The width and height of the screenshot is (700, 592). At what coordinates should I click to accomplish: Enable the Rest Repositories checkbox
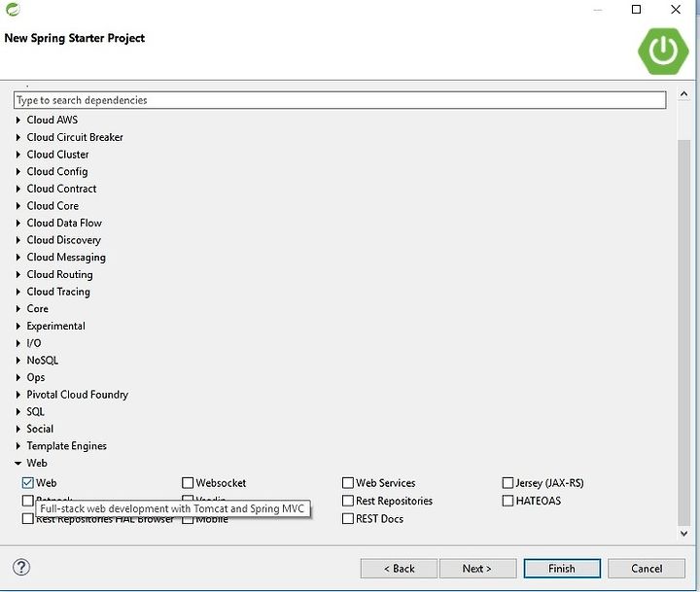tap(348, 501)
